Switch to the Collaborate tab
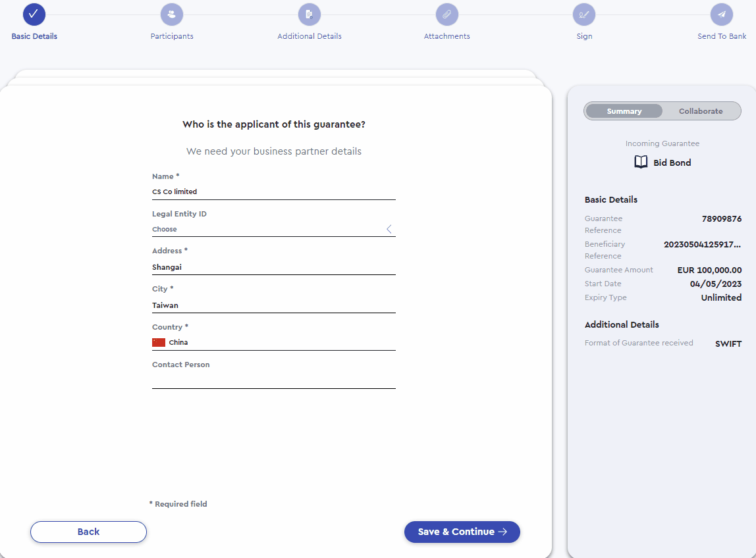 pos(701,111)
